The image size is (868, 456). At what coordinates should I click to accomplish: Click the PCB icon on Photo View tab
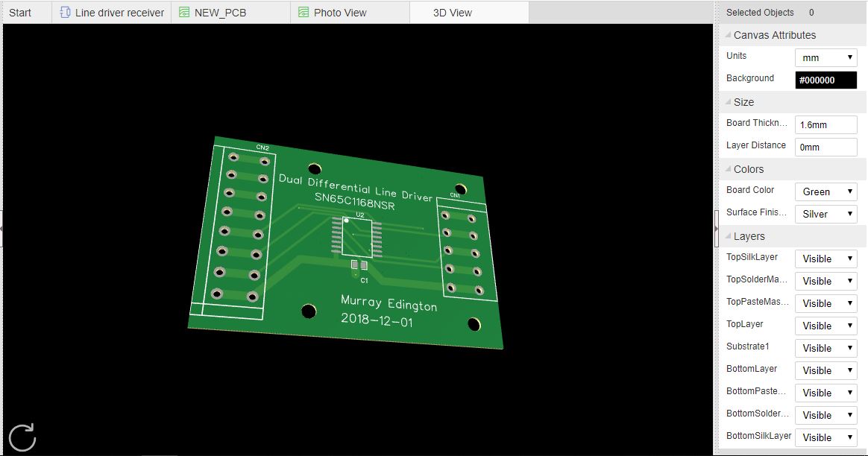pyautogui.click(x=304, y=12)
